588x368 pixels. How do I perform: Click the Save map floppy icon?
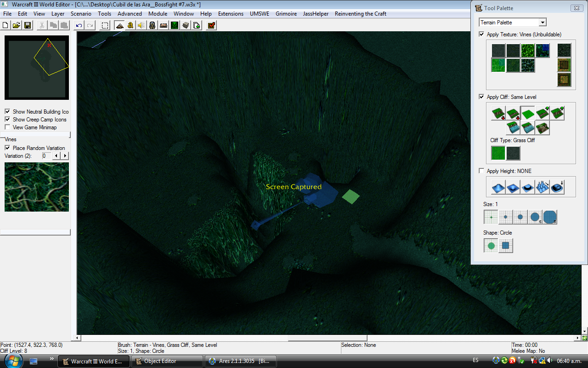(x=28, y=25)
